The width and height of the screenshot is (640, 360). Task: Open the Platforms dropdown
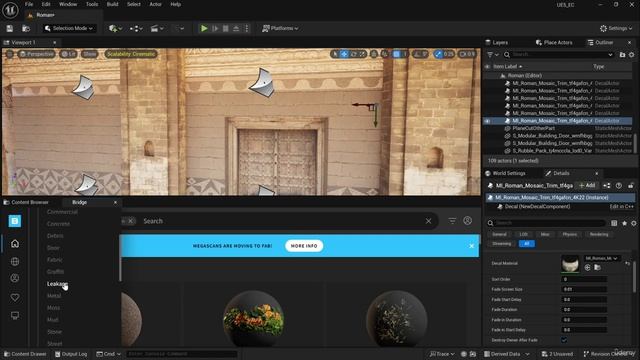tap(280, 28)
